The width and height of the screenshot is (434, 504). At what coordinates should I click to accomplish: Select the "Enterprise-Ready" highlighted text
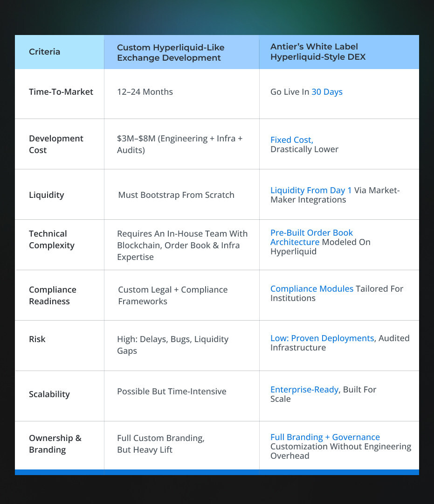[x=304, y=390]
